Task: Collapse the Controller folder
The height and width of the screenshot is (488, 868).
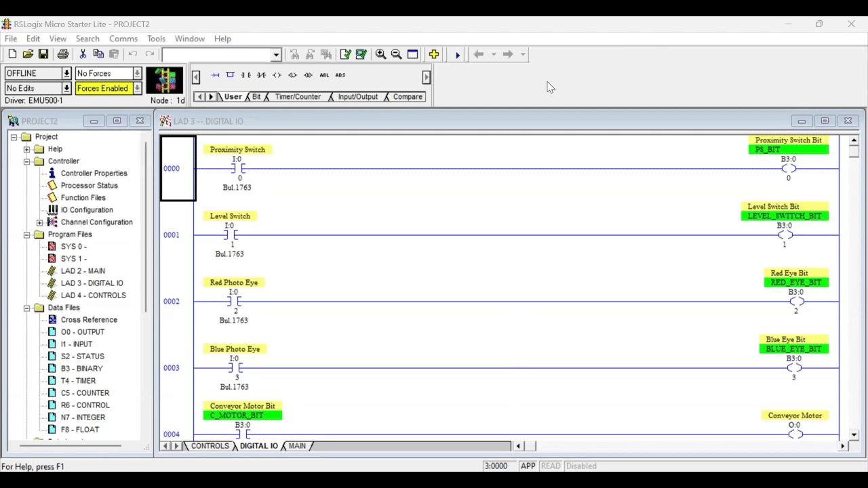Action: 26,161
